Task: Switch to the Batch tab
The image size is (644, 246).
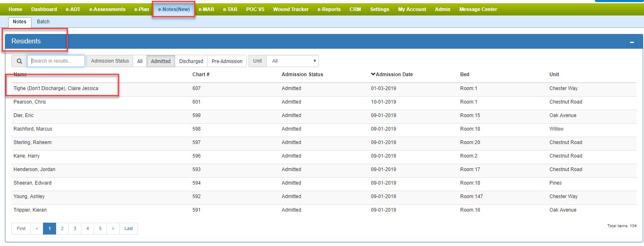Action: coord(43,22)
